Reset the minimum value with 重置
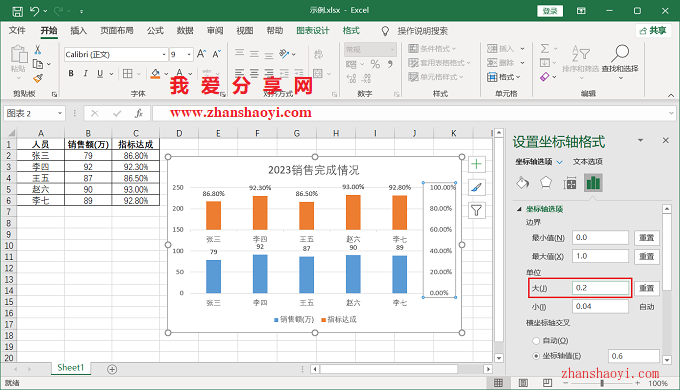 pos(647,238)
